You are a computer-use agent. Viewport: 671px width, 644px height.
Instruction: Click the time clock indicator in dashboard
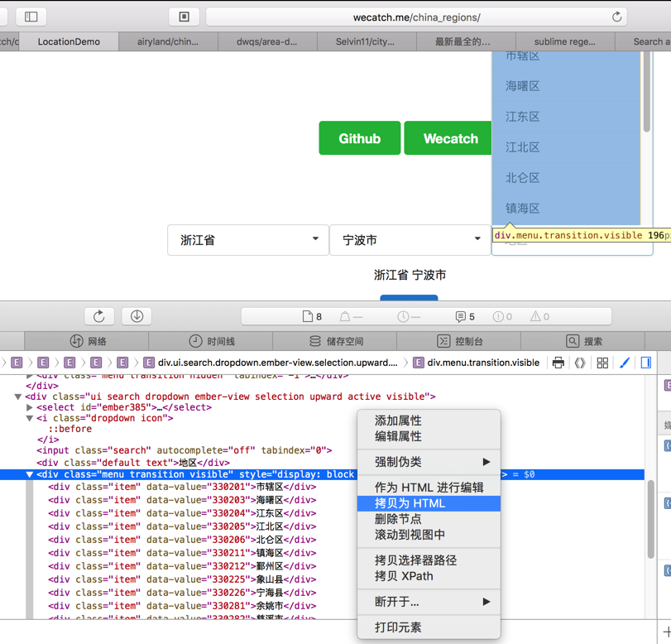coord(409,316)
